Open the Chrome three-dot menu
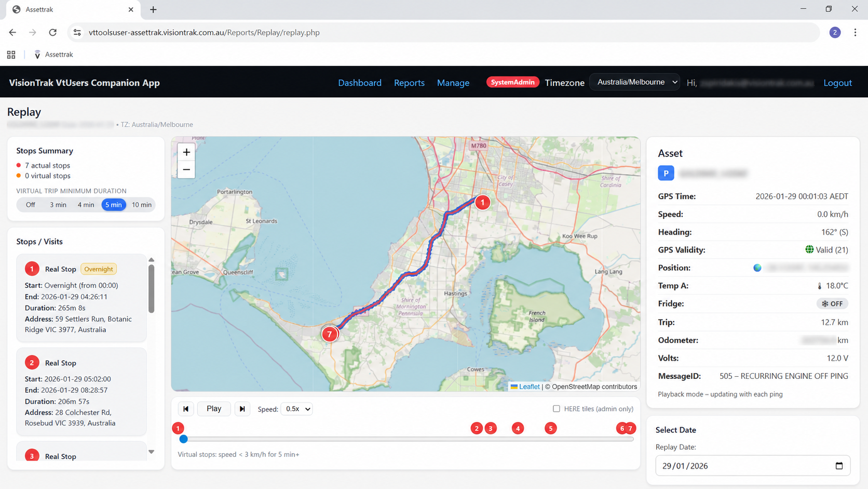 pyautogui.click(x=855, y=32)
